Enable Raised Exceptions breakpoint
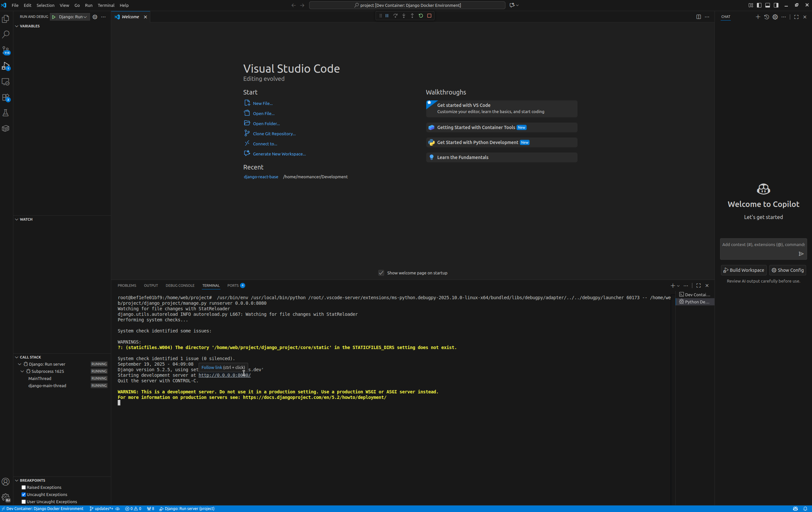Image resolution: width=812 pixels, height=512 pixels. (x=23, y=488)
